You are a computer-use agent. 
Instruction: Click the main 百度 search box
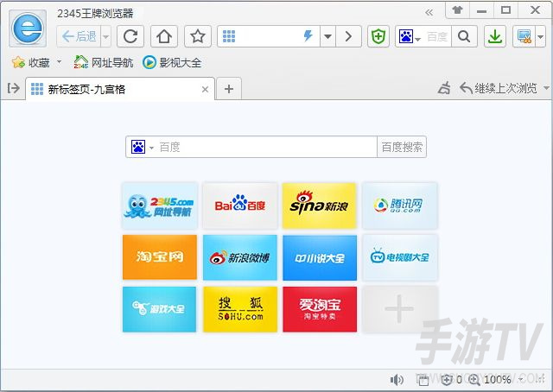(266, 147)
